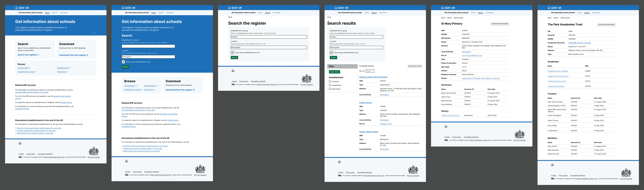Click GOV.UK crown logo on Search the register page
The width and height of the screenshot is (644, 190).
click(x=235, y=8)
